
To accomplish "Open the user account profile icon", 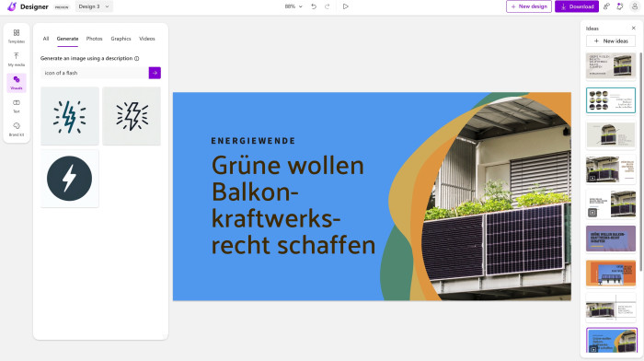I will click(635, 6).
